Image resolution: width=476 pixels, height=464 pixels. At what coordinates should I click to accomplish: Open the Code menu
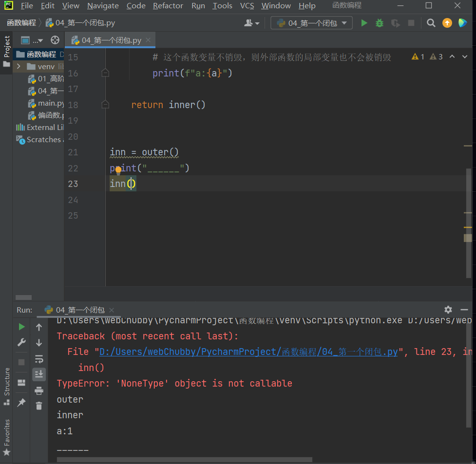(x=136, y=6)
